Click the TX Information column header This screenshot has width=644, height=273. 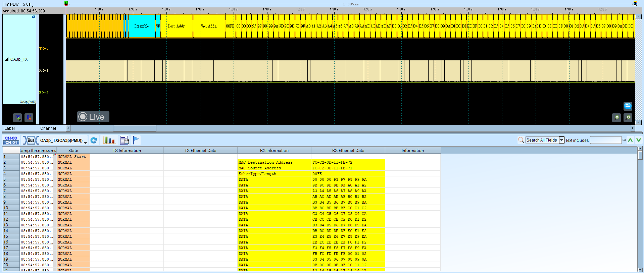(x=127, y=151)
